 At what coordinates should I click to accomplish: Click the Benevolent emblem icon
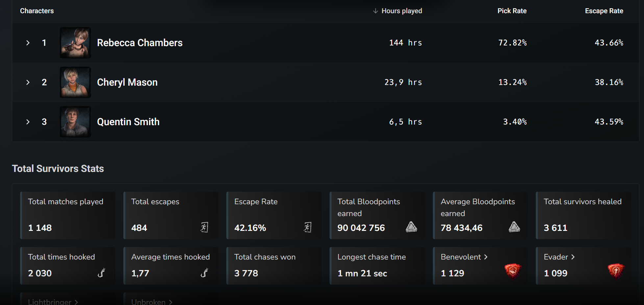[x=513, y=271]
